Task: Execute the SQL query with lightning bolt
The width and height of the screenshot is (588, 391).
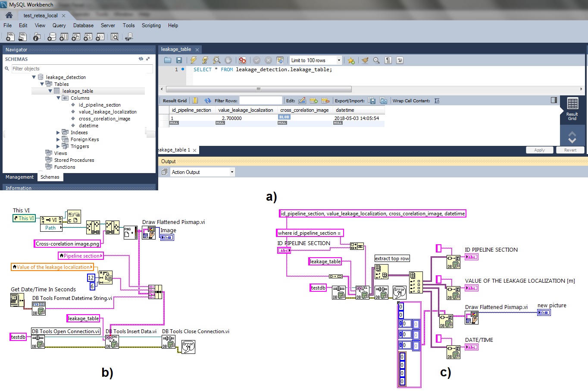Action: click(x=194, y=60)
